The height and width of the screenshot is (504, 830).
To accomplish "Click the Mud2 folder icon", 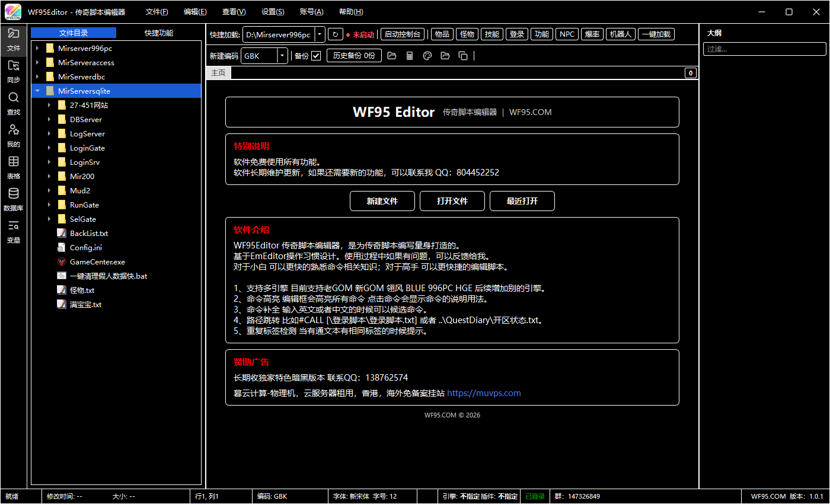I will (62, 190).
